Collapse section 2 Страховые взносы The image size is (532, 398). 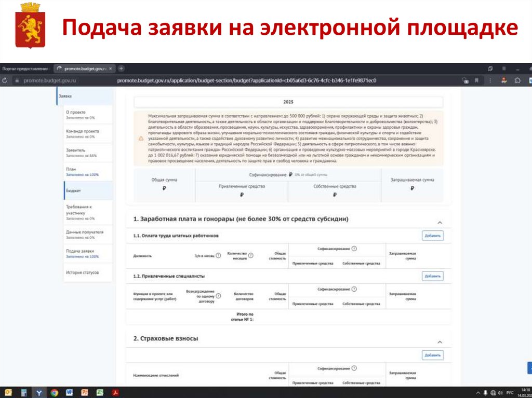tap(440, 342)
